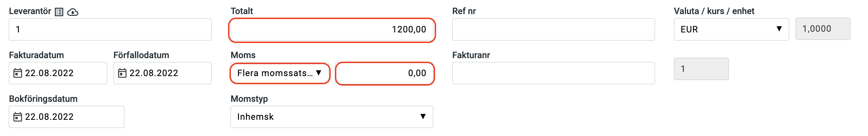
Task: Expand the Flera momssatser dropdown
Action: pos(280,73)
